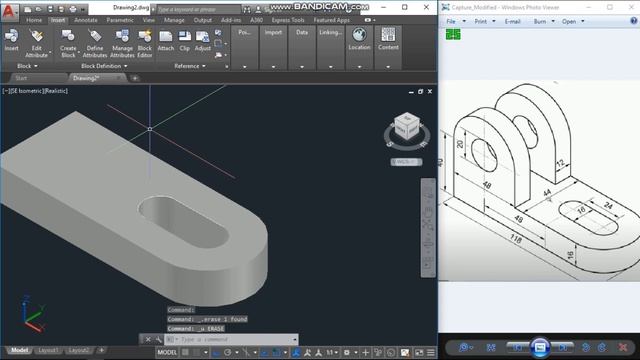Open the Manage ribbon tab
Viewport: 640px width, 360px height.
(x=174, y=20)
